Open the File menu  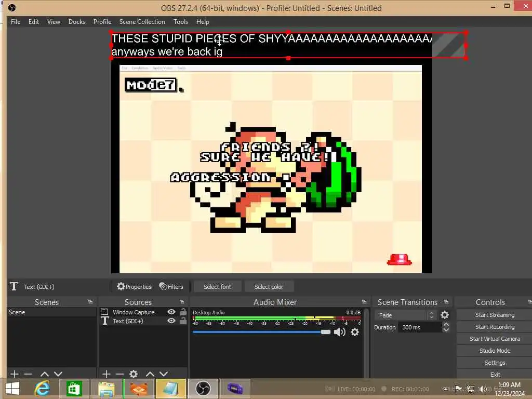pos(16,22)
